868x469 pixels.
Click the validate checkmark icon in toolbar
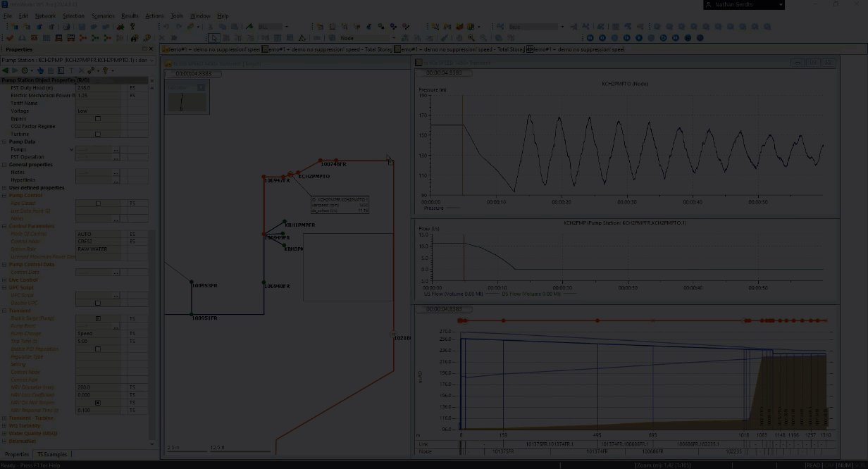(x=11, y=38)
